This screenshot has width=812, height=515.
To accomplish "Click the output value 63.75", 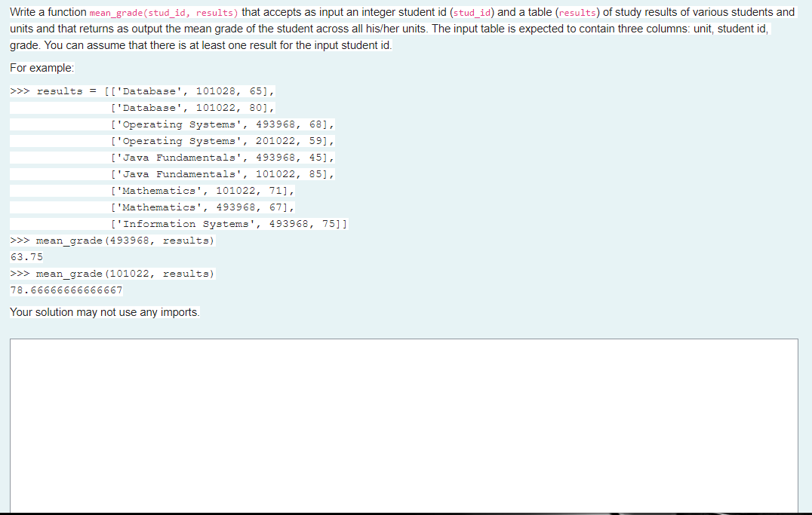I will coord(27,256).
